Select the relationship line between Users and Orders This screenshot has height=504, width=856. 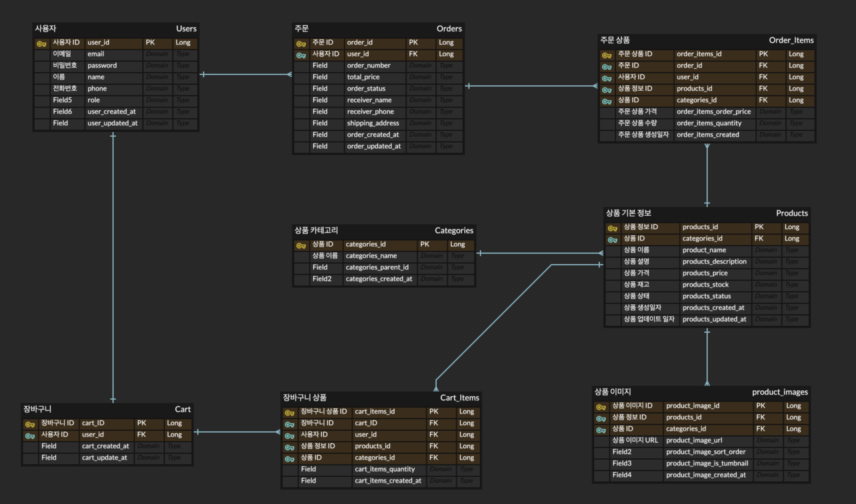click(x=246, y=74)
